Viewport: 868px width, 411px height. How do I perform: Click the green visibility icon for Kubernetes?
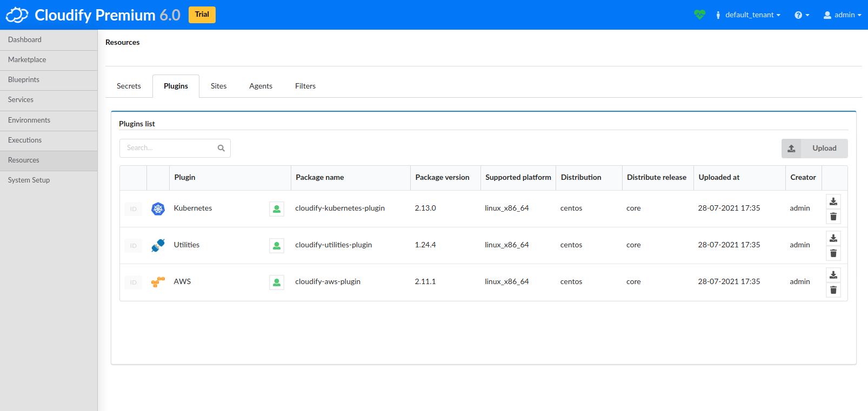277,209
